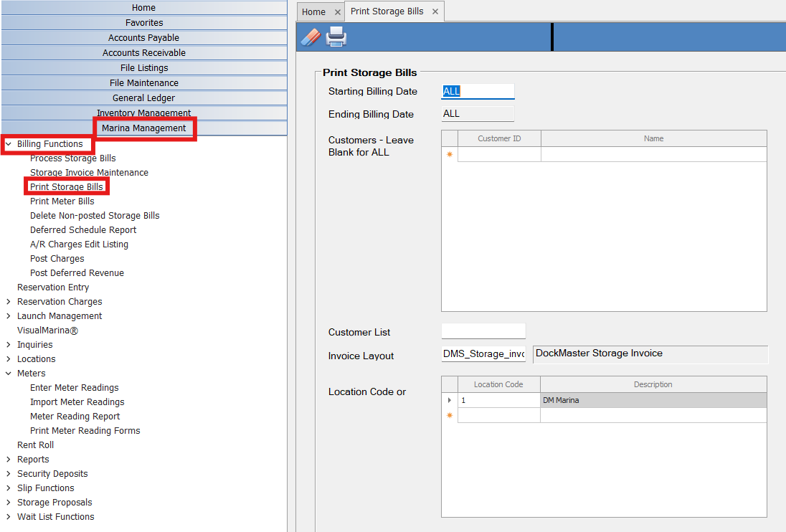This screenshot has height=532, width=786.
Task: Close the Print Storage Bills tab
Action: pos(435,11)
